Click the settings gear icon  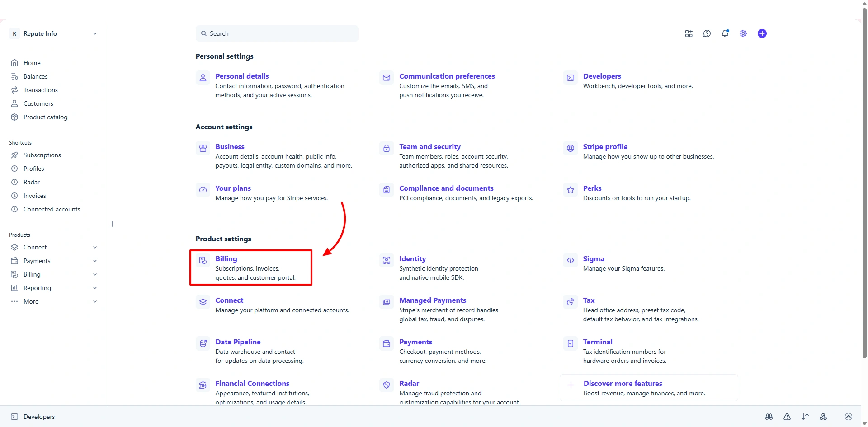point(743,33)
